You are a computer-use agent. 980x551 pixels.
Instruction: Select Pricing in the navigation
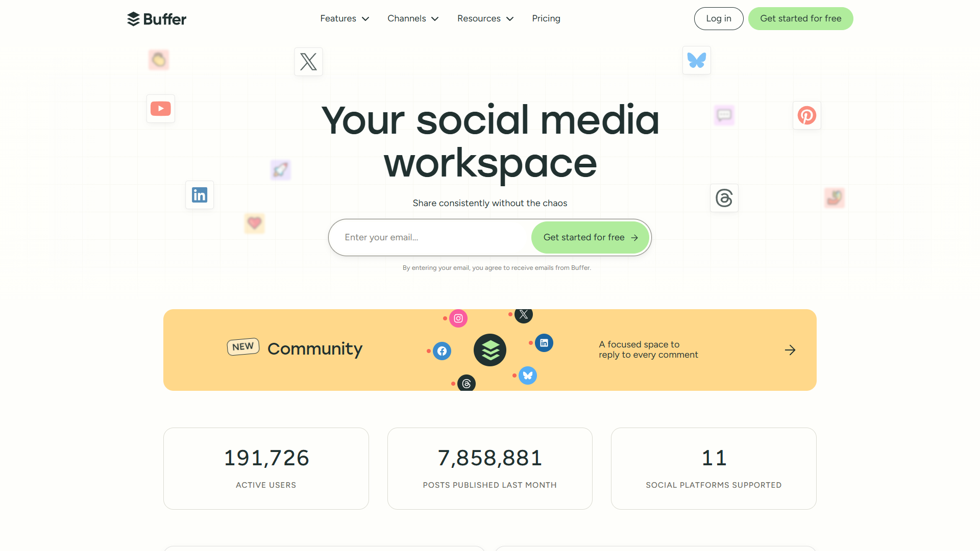pyautogui.click(x=546, y=18)
